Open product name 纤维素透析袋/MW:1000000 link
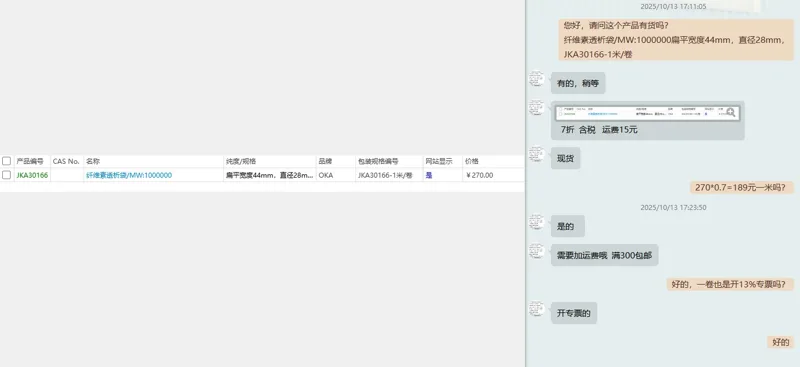This screenshot has height=367, width=800. tap(129, 175)
